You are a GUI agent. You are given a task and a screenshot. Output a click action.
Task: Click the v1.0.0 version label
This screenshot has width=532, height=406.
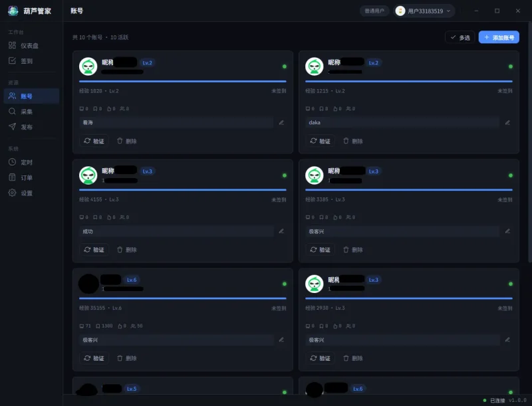pyautogui.click(x=517, y=400)
